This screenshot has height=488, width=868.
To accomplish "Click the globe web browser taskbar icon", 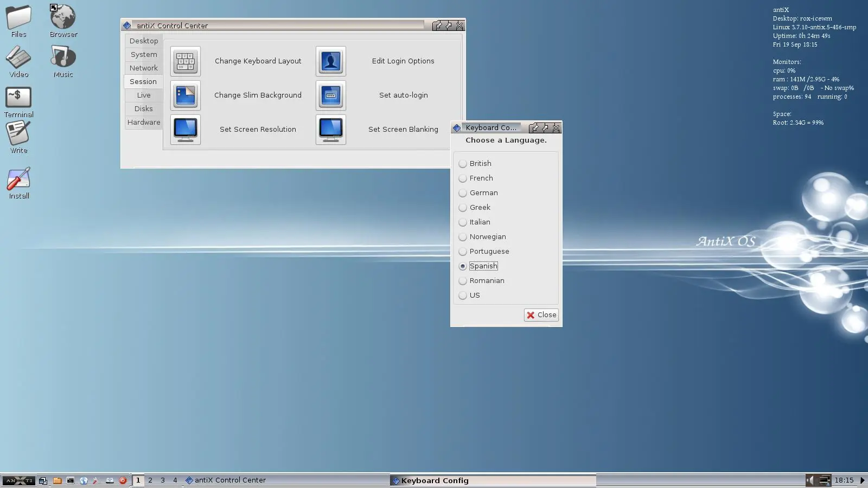I will pyautogui.click(x=84, y=480).
